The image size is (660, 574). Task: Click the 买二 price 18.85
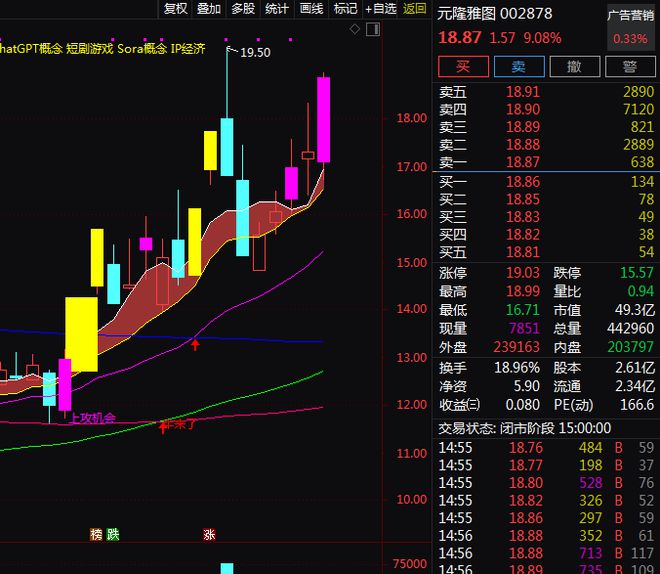point(523,199)
